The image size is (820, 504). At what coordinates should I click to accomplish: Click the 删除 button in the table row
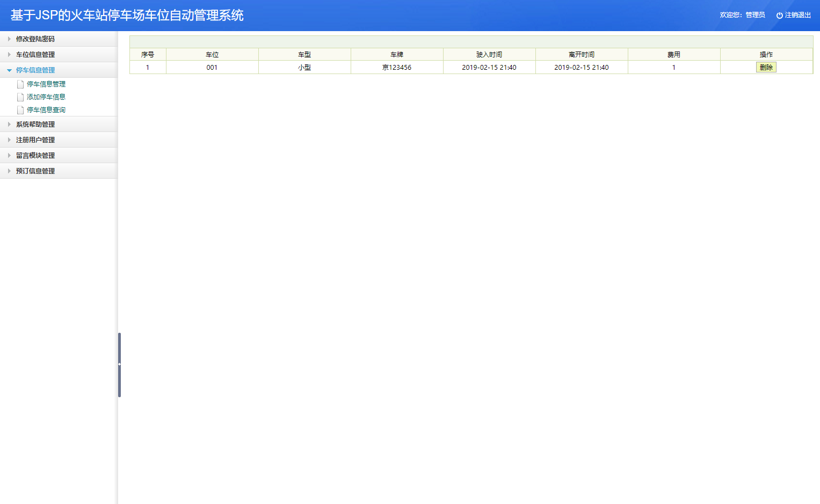[766, 67]
